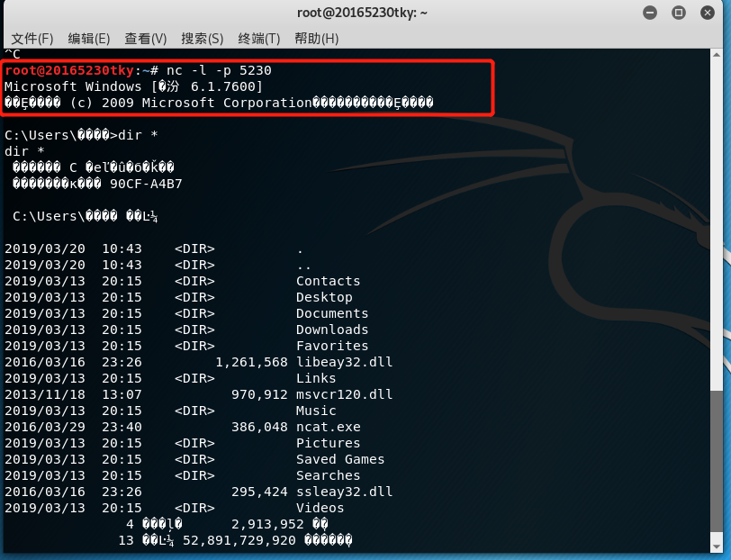The image size is (731, 560).
Task: Click the ssleay32.dll file name
Action: click(345, 492)
